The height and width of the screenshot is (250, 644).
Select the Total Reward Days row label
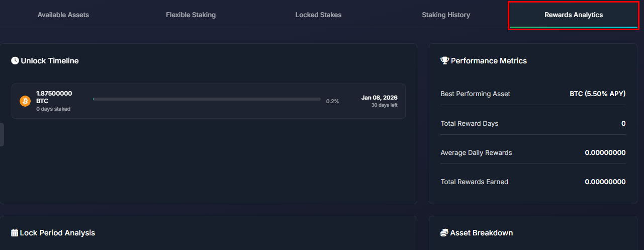point(469,123)
